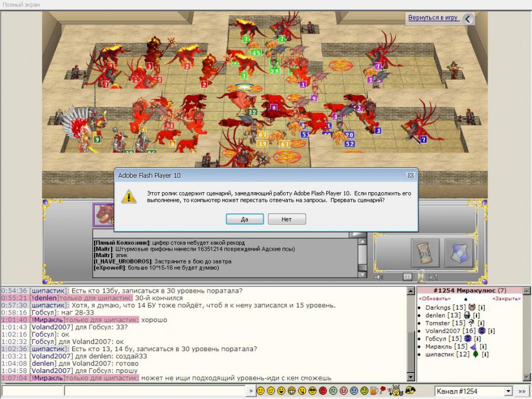
Task: Click the x1 speed multiplier
Action: (x=433, y=278)
